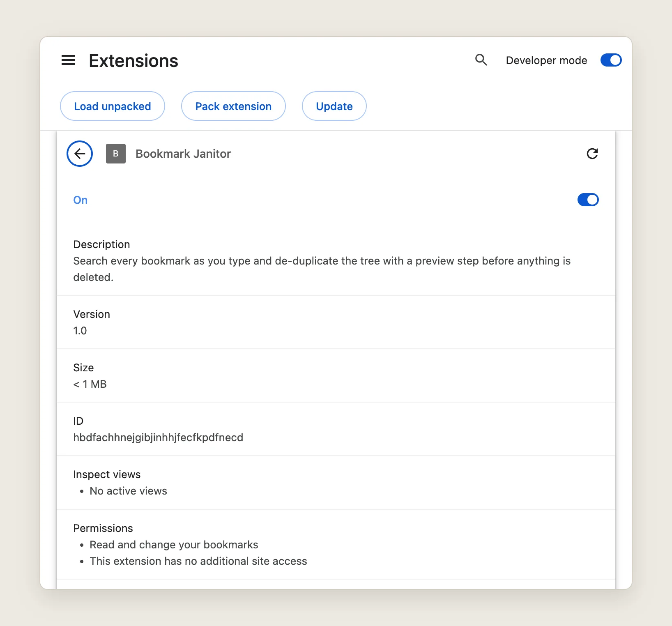Image resolution: width=672 pixels, height=626 pixels.
Task: Open the hamburger main menu
Action: pos(68,60)
